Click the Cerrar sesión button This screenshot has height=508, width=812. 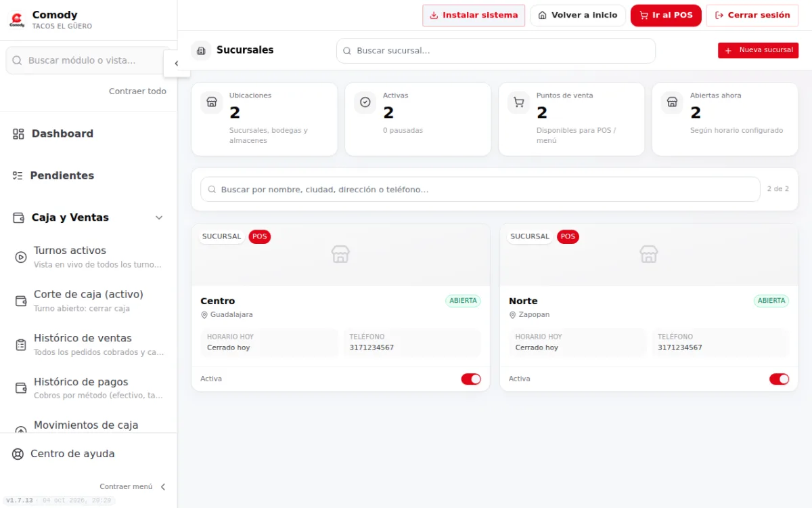click(752, 16)
